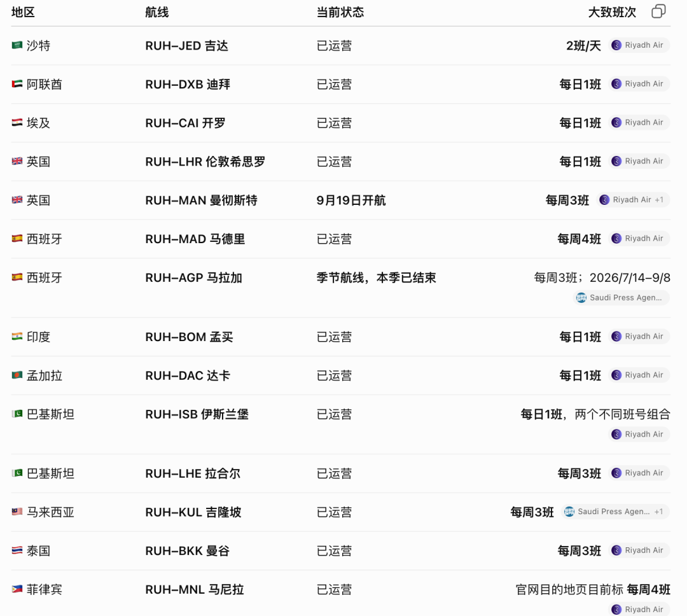Click the Bangladesh flag icon beside 孟加拉
The width and height of the screenshot is (687, 616).
click(17, 375)
